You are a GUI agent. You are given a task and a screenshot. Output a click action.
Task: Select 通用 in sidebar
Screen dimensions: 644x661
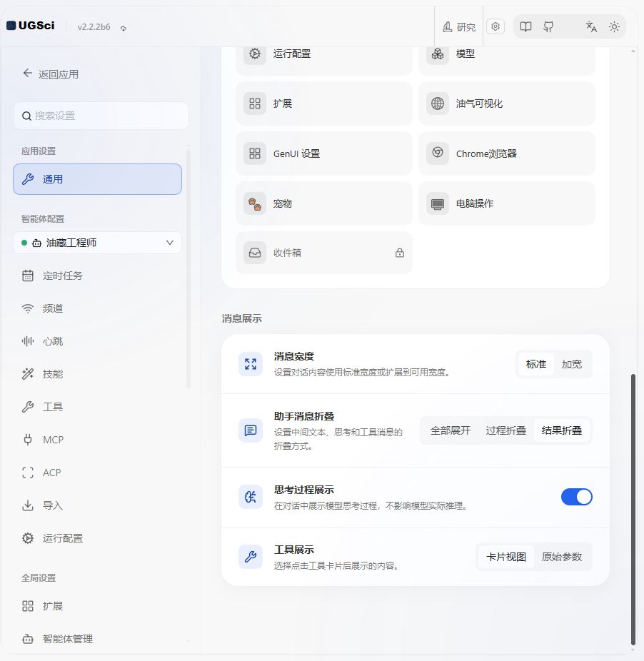97,179
